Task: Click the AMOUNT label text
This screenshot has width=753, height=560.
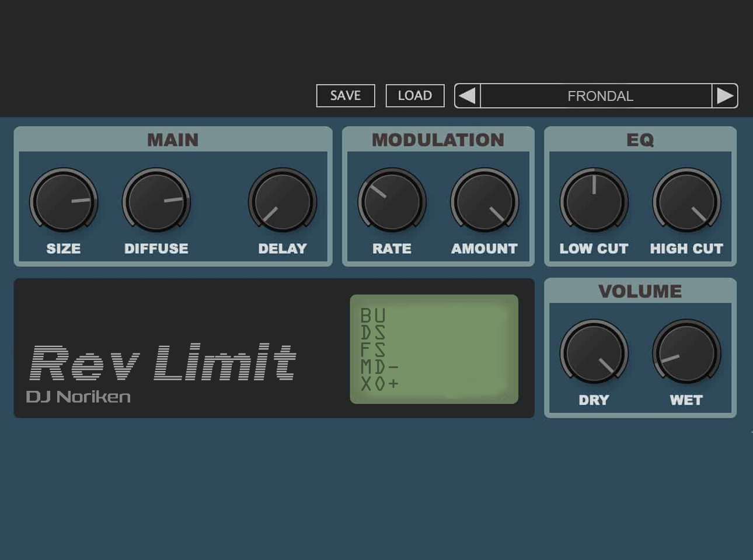Action: pos(484,249)
